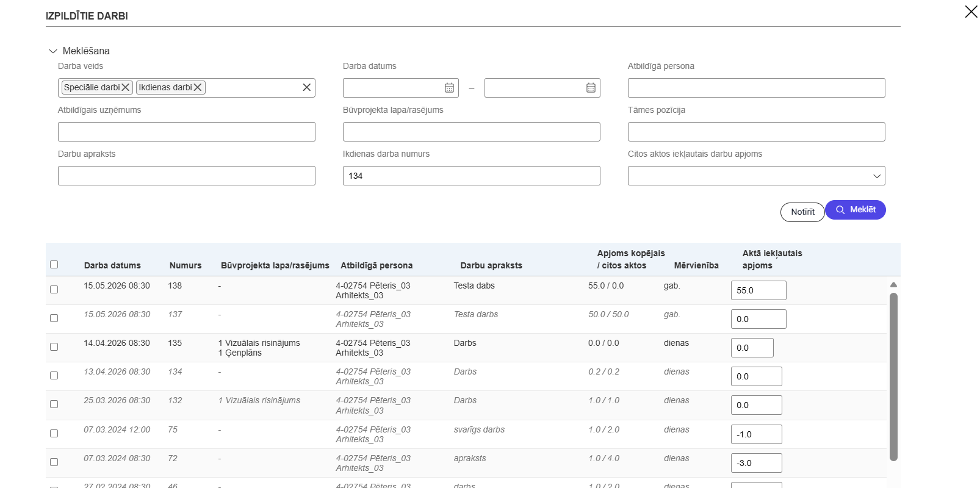Click the description 'apraksts'

pos(470,458)
